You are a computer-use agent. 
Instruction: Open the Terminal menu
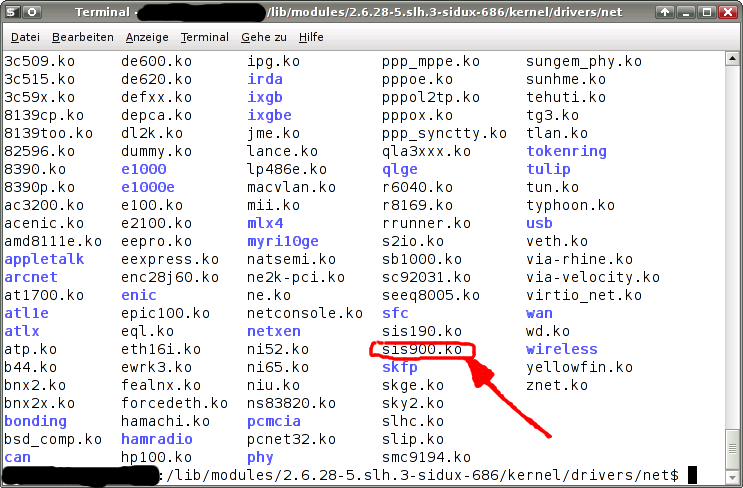[x=204, y=37]
